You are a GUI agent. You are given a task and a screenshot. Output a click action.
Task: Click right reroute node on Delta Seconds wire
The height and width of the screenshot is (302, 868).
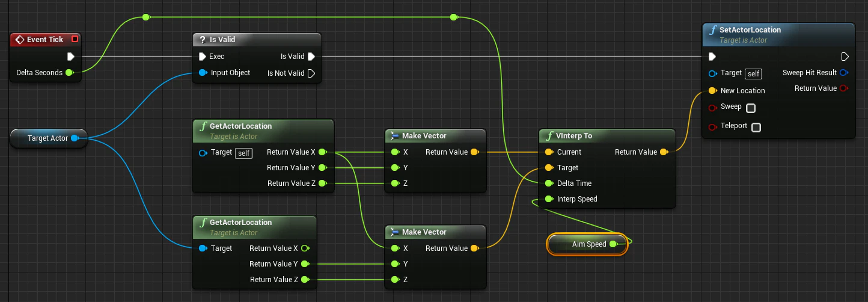[454, 17]
